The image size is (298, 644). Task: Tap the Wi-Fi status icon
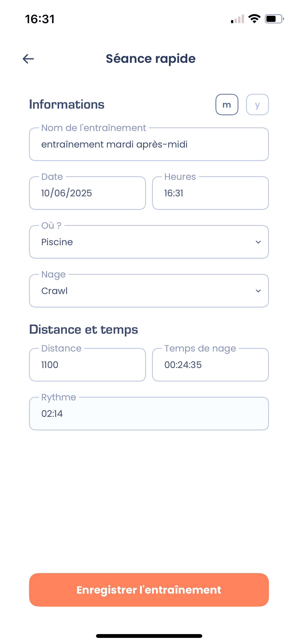[x=254, y=19]
